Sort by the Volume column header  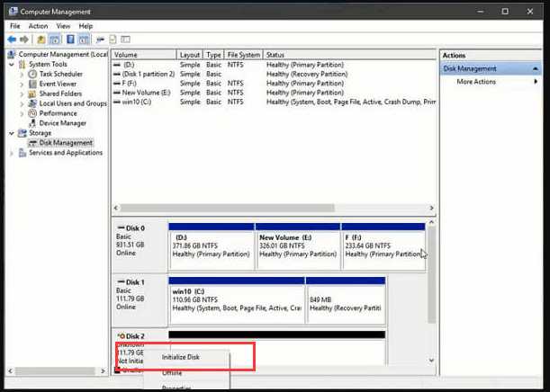click(126, 55)
